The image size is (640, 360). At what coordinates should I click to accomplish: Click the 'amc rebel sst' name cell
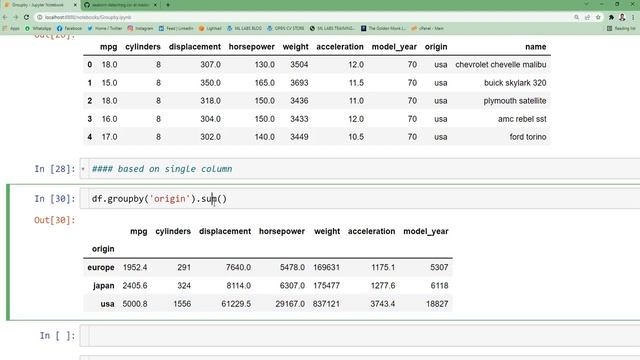coord(522,119)
